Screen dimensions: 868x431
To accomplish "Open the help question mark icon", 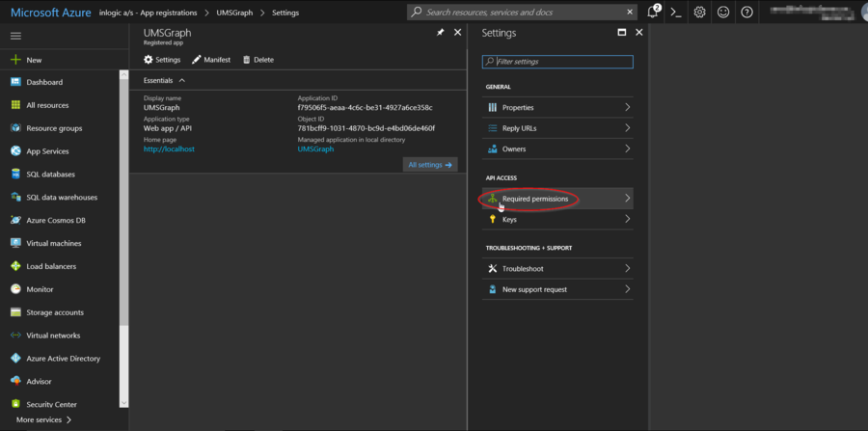I will [746, 13].
